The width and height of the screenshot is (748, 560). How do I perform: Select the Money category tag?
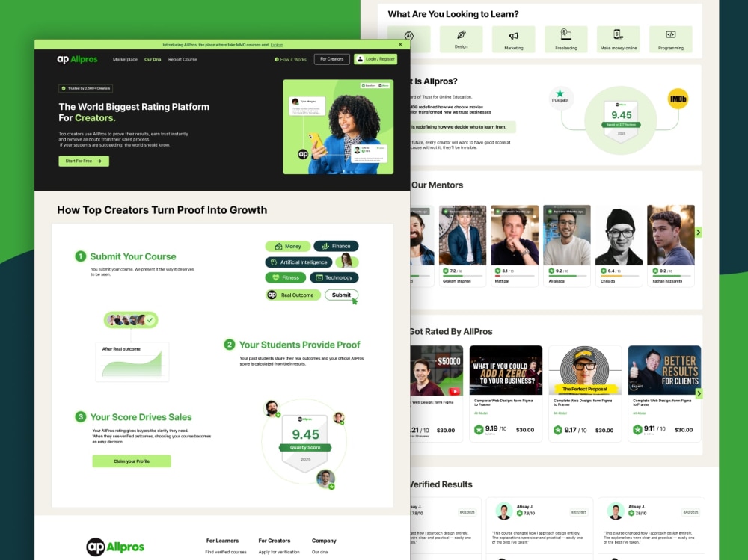[288, 247]
